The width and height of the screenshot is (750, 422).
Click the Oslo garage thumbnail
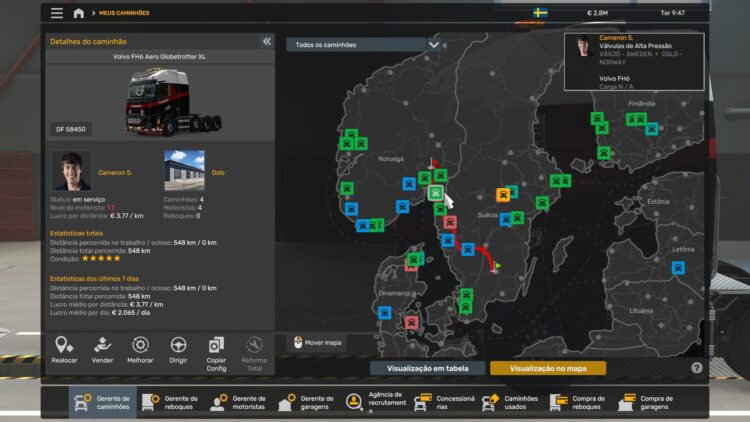point(184,171)
